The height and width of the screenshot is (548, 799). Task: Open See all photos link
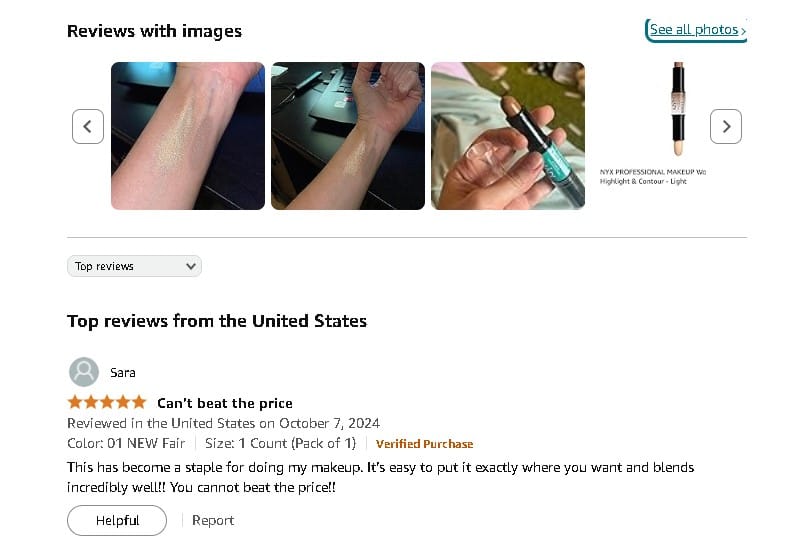696,30
